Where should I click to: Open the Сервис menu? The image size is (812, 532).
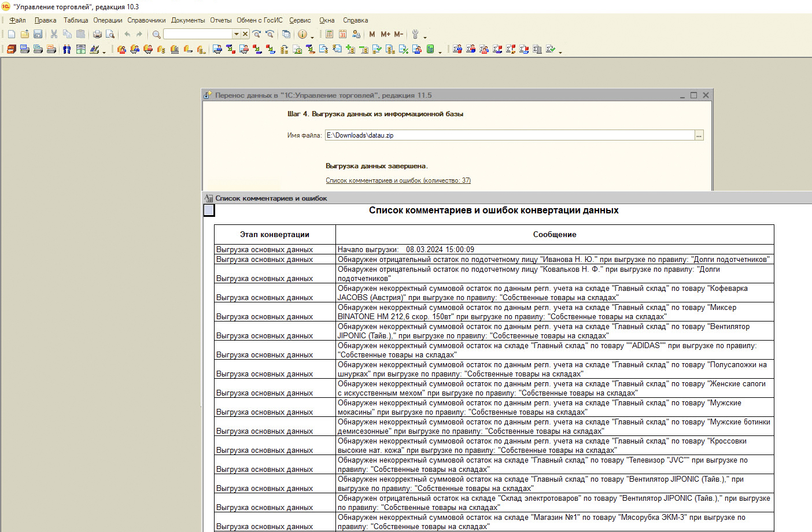[300, 20]
